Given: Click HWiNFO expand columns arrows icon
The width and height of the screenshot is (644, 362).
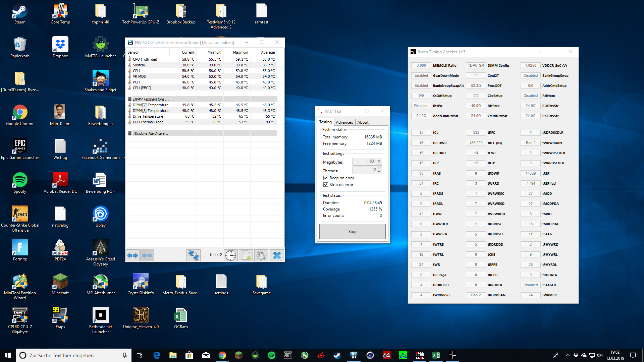Looking at the screenshot, I should [x=132, y=255].
